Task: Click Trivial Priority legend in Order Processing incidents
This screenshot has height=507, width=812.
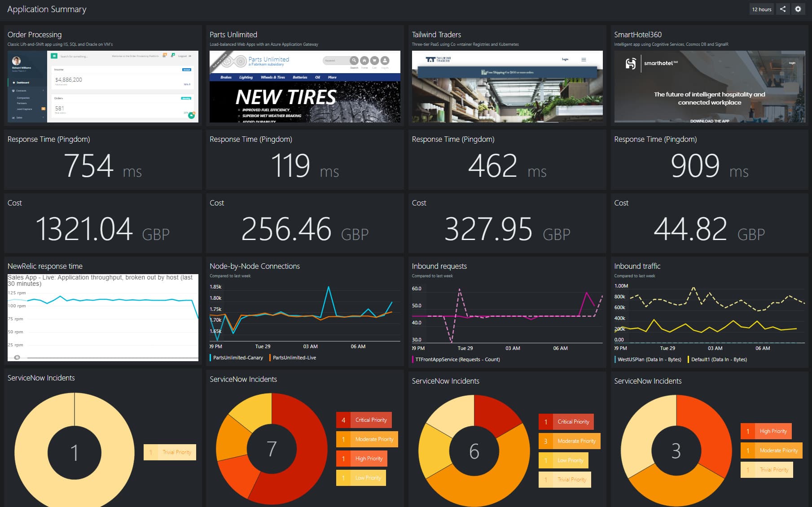Action: tap(170, 452)
